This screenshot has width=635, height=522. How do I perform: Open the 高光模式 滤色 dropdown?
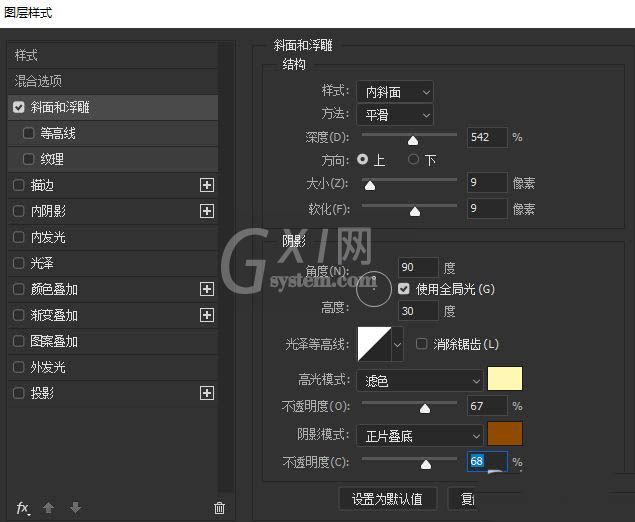coord(420,380)
